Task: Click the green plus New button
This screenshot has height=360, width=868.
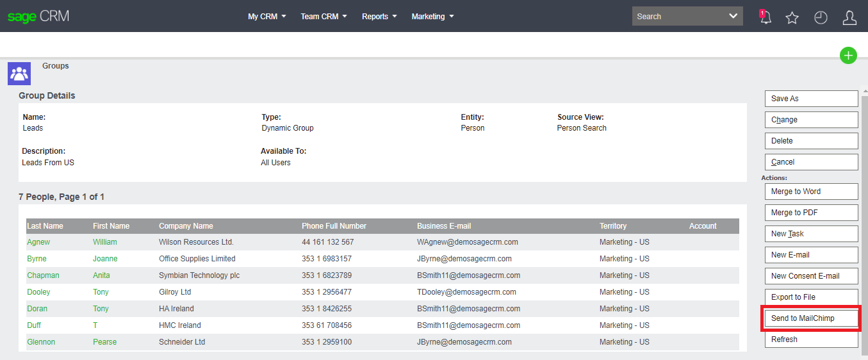Action: (849, 56)
